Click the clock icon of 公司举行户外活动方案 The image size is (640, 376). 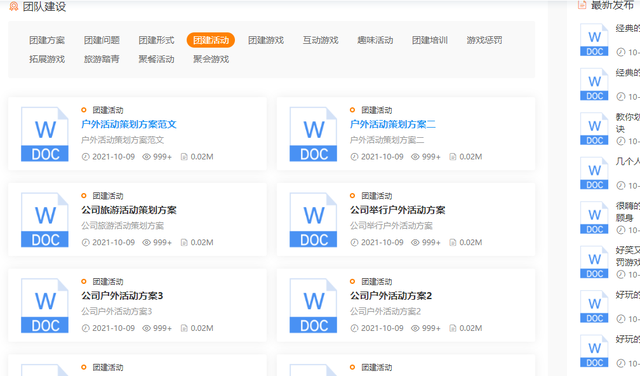click(x=354, y=243)
